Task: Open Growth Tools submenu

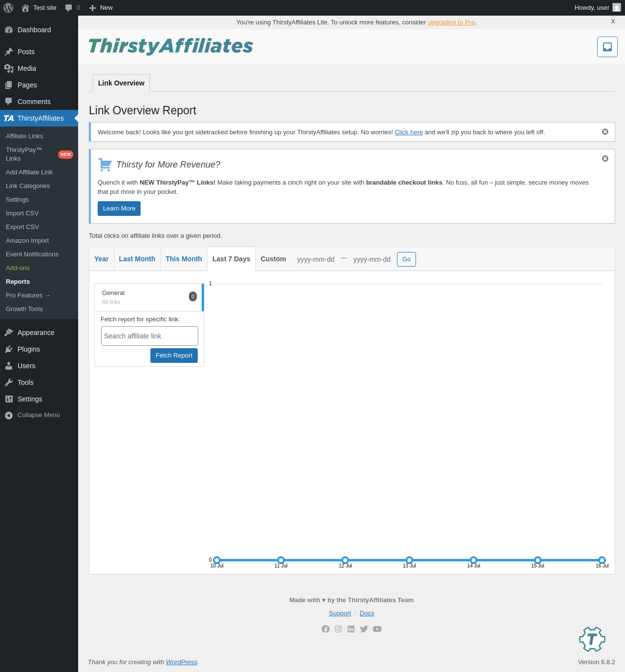Action: (39, 309)
